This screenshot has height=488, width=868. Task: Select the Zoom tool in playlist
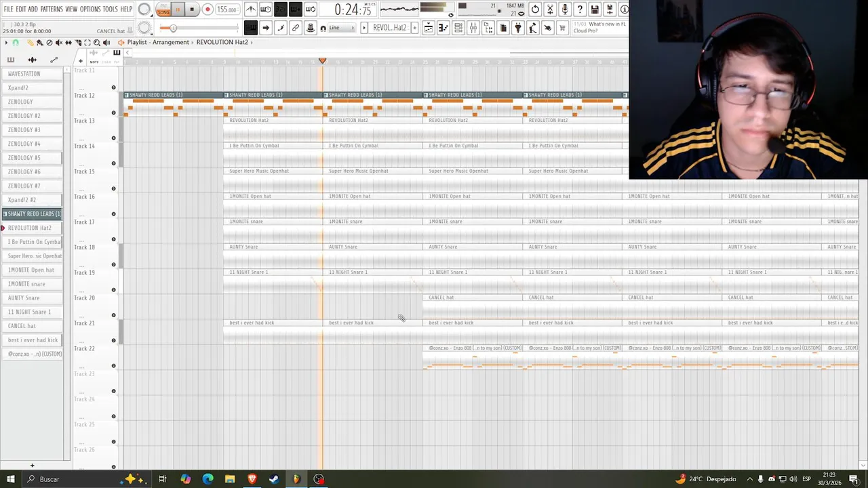point(97,43)
